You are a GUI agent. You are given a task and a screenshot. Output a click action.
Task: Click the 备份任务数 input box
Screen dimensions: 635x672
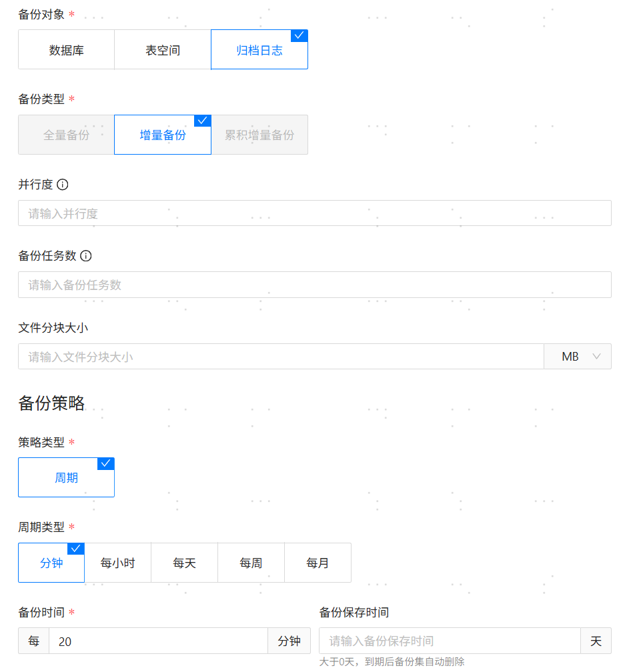coord(314,285)
